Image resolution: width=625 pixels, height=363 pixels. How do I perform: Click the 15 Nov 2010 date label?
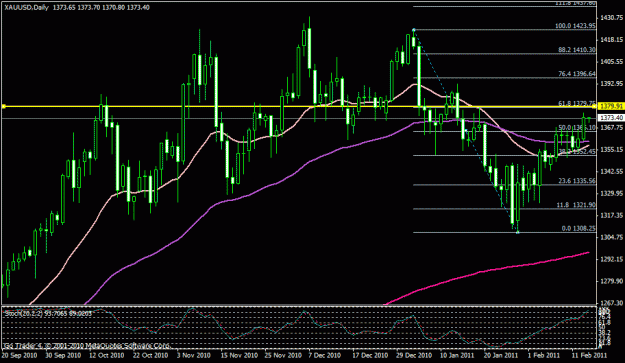[x=240, y=355]
